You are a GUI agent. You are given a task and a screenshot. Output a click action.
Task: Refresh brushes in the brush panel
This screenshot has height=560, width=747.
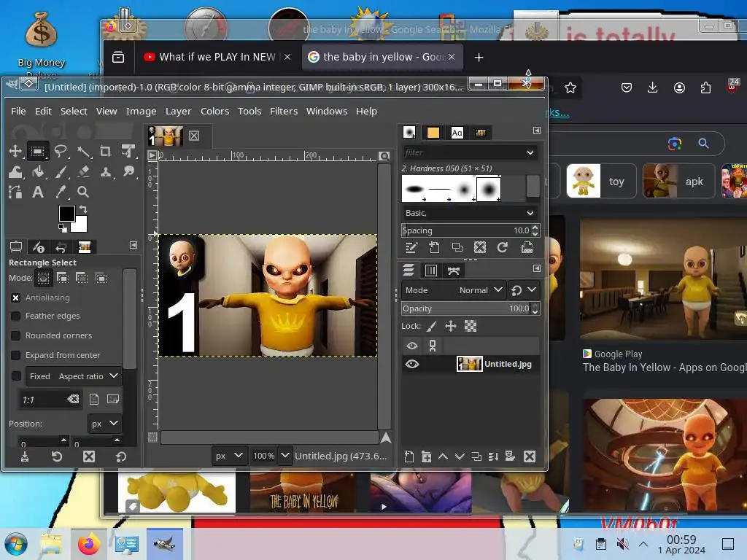point(503,247)
